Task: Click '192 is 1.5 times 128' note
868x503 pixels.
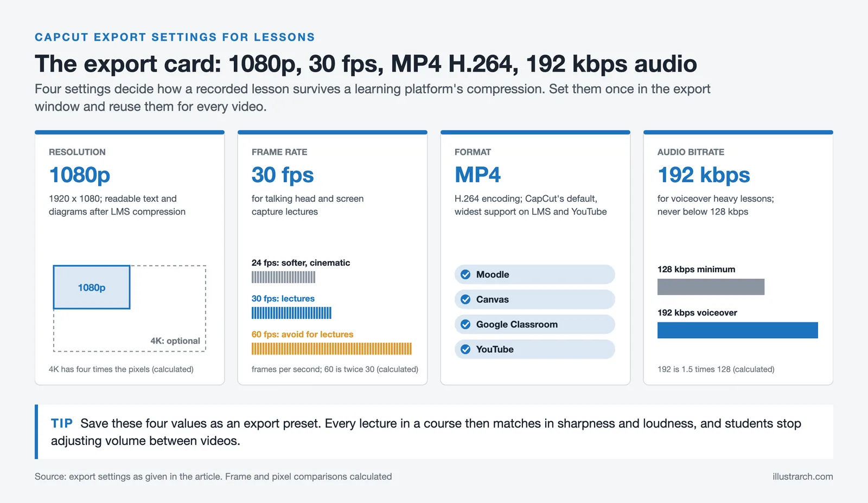Action: pyautogui.click(x=716, y=369)
